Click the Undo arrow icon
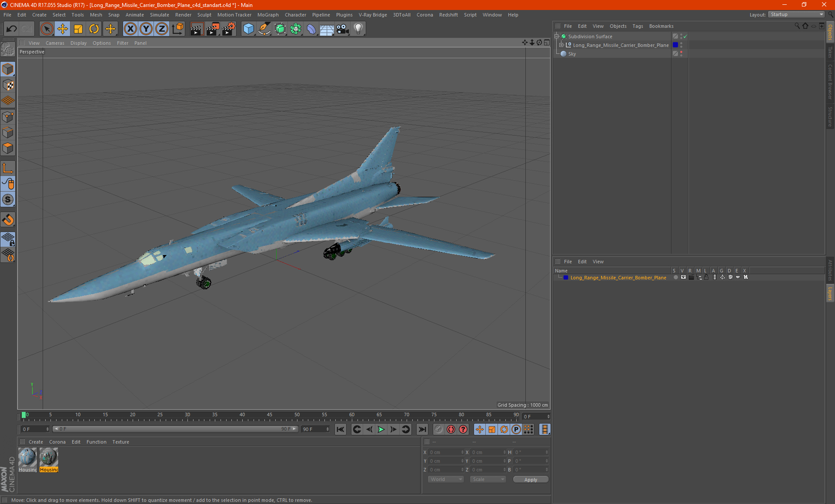The width and height of the screenshot is (835, 504). (12, 29)
